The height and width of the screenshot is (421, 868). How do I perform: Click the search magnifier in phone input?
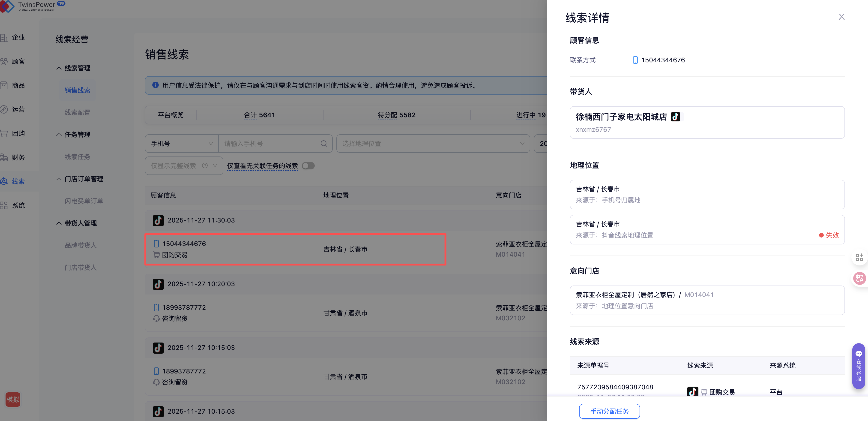323,144
